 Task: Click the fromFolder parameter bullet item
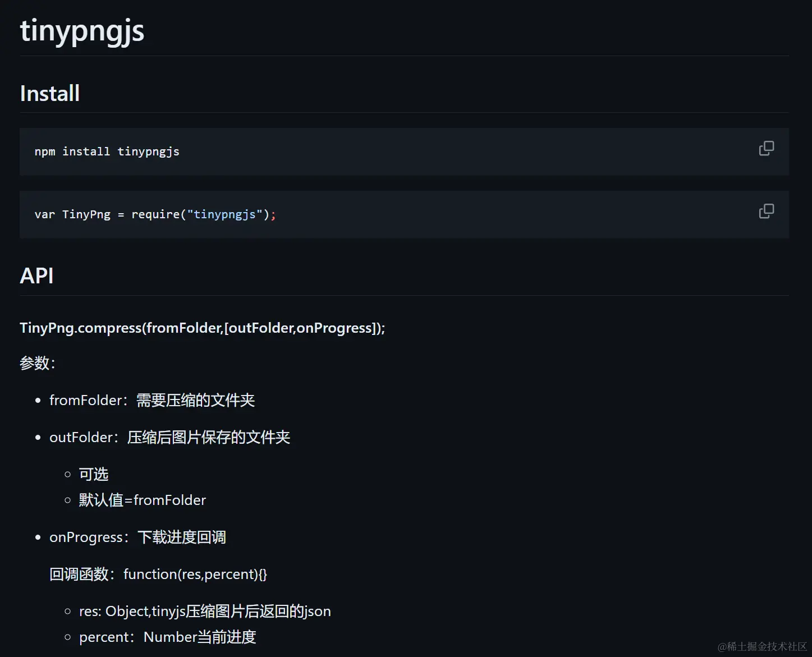point(152,400)
